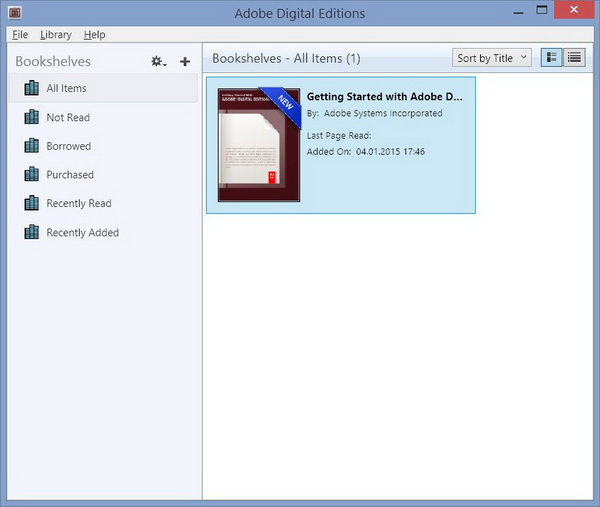Select the Not Read label
This screenshot has height=507, width=600.
[68, 117]
